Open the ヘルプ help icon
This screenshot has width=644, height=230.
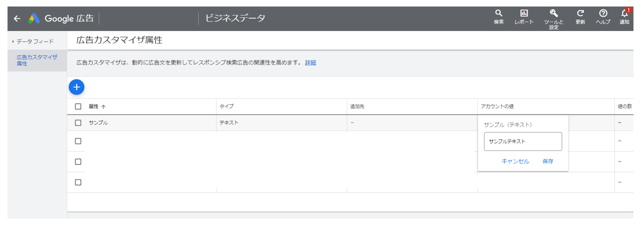tap(603, 16)
